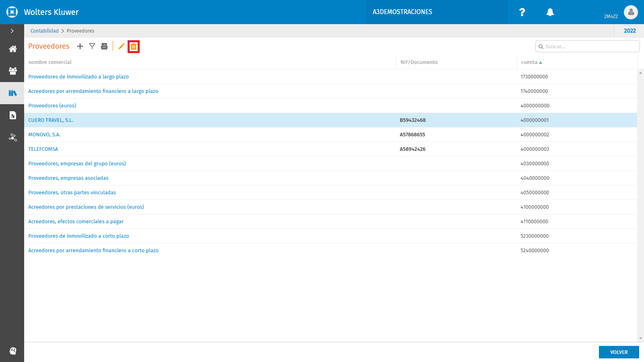Open the connections network icon in sidebar
644x362 pixels.
click(13, 138)
